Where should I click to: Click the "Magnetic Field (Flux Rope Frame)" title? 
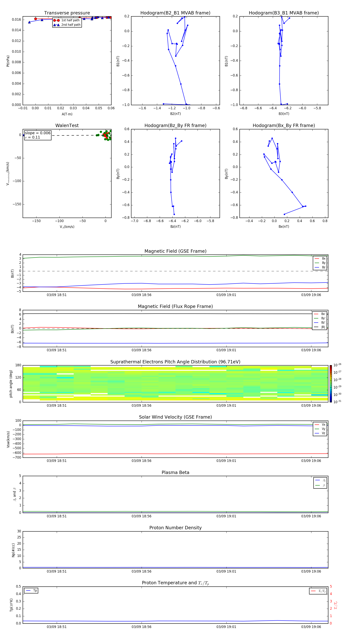click(175, 307)
